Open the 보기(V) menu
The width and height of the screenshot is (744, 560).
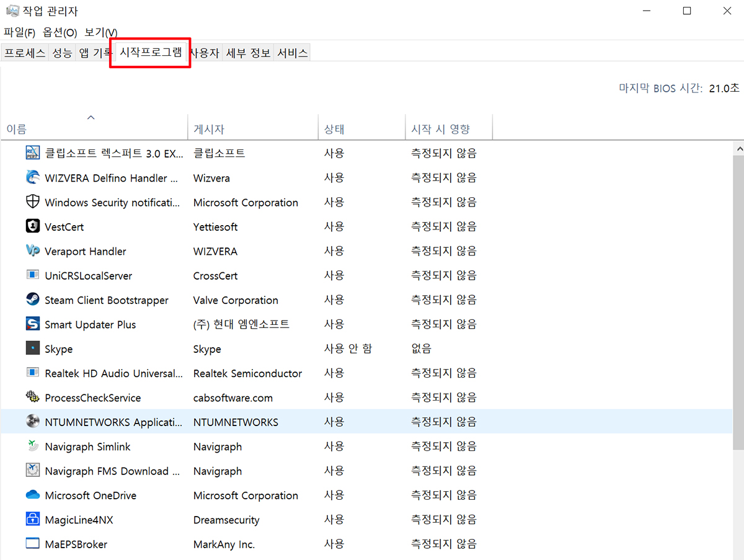tap(101, 32)
